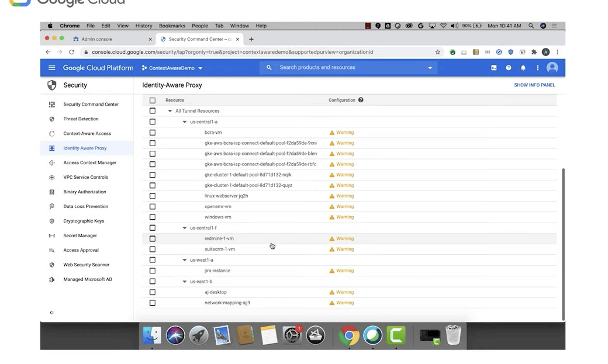Screen dimensions: 608x364
Task: Open the Google Cloud navigation hamburger menu
Action: click(51, 68)
